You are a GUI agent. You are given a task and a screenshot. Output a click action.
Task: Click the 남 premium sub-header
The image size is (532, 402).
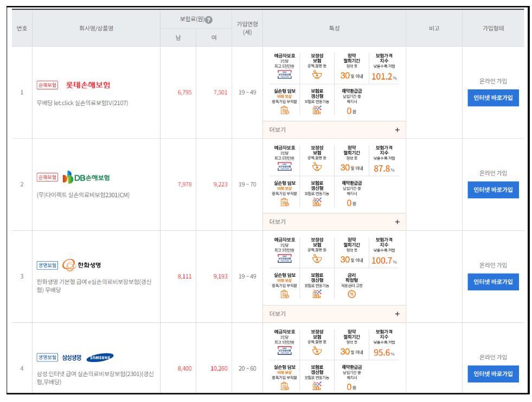click(x=178, y=37)
